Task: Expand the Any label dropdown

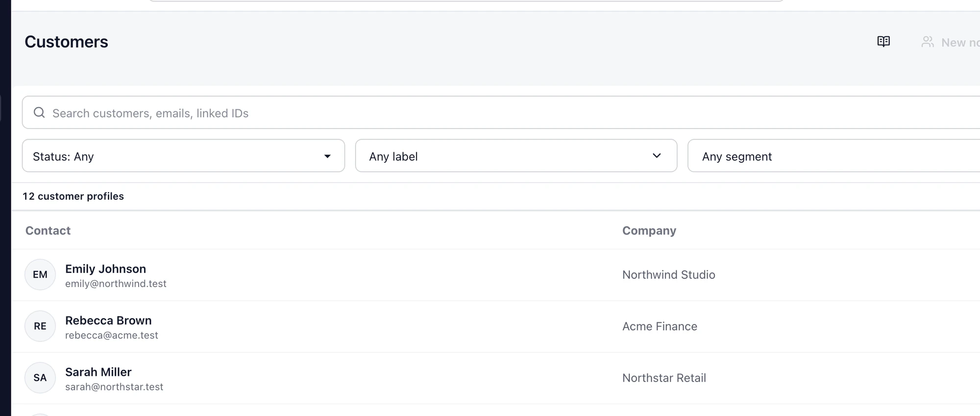Action: click(516, 156)
